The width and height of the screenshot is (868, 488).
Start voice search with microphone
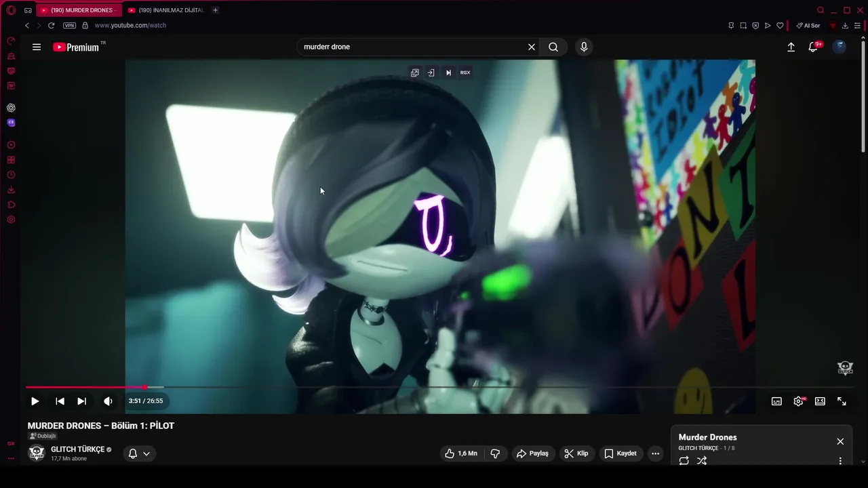(584, 47)
